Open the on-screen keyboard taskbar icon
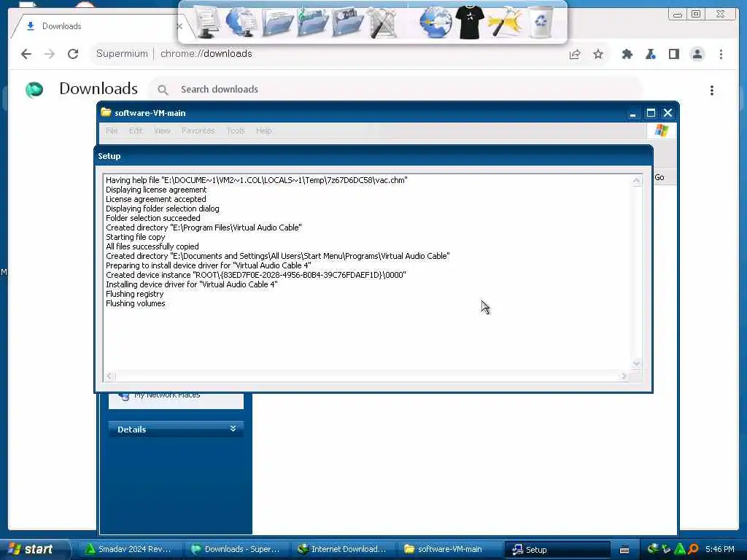The height and width of the screenshot is (560, 747). click(x=624, y=550)
